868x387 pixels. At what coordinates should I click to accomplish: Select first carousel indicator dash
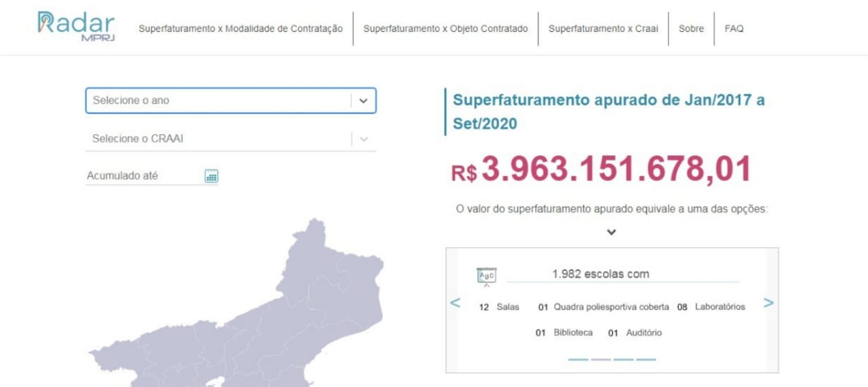(x=578, y=359)
